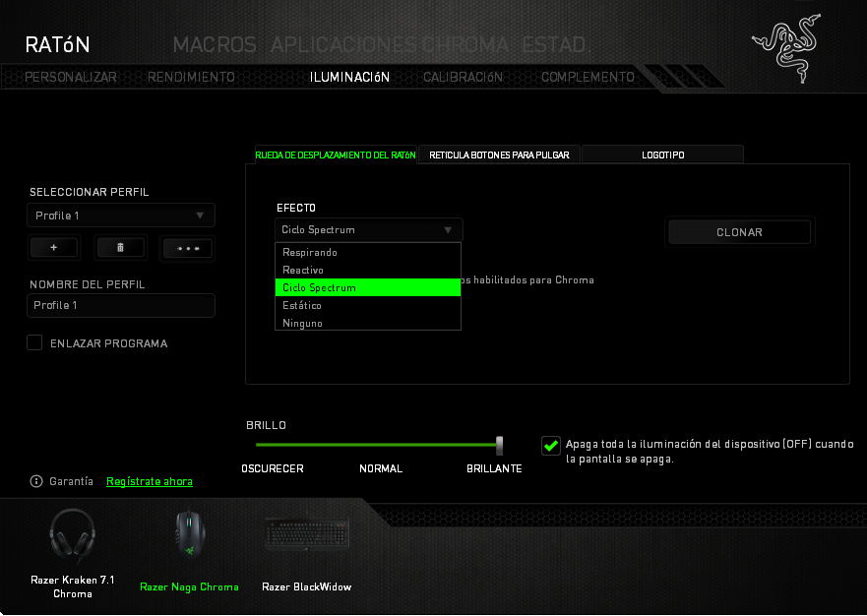Open the profile options three-dots button
Image resolution: width=867 pixels, height=616 pixels.
pos(188,248)
